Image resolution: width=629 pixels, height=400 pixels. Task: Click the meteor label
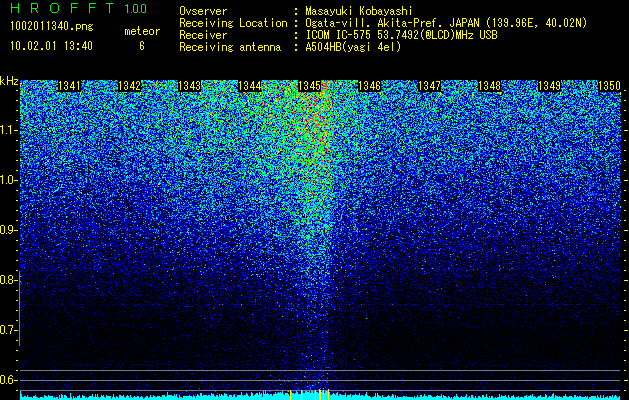(142, 31)
